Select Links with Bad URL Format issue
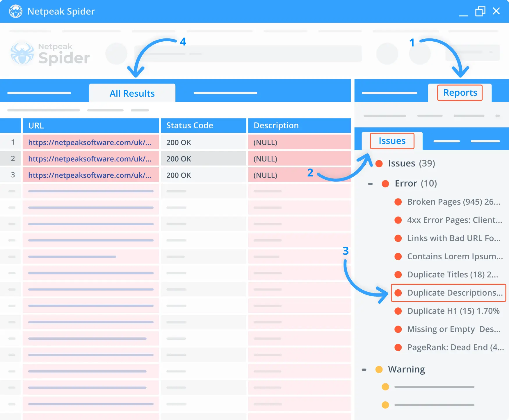This screenshot has height=420, width=509. pyautogui.click(x=454, y=238)
